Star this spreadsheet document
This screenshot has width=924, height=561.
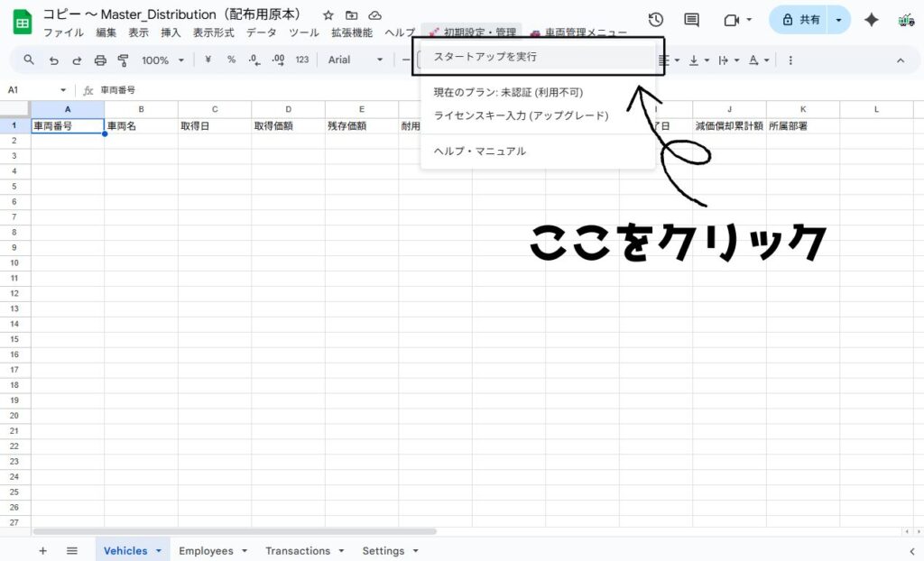328,15
